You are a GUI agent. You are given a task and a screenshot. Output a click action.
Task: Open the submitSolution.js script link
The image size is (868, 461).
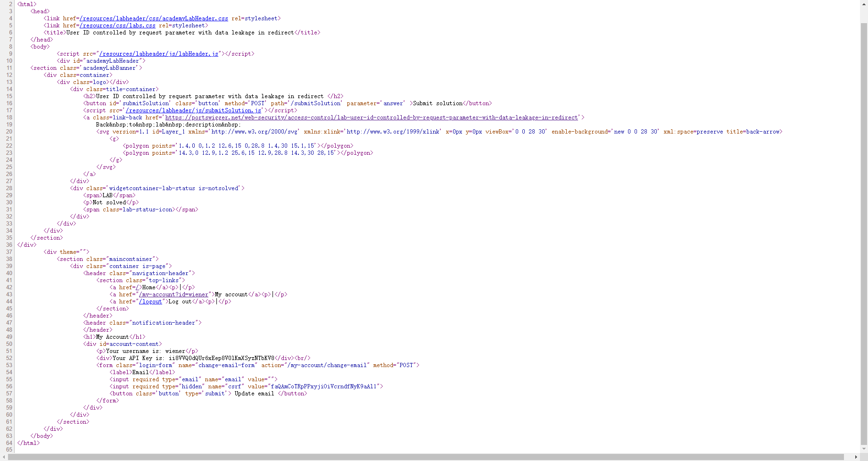194,110
